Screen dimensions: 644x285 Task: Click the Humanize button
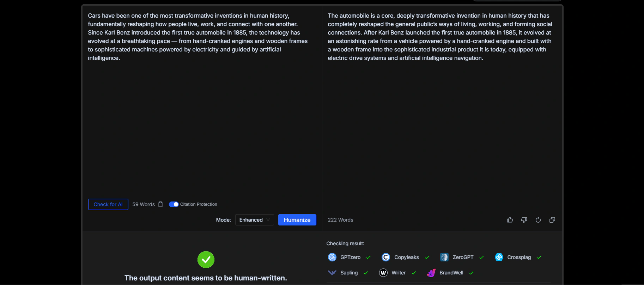click(297, 220)
